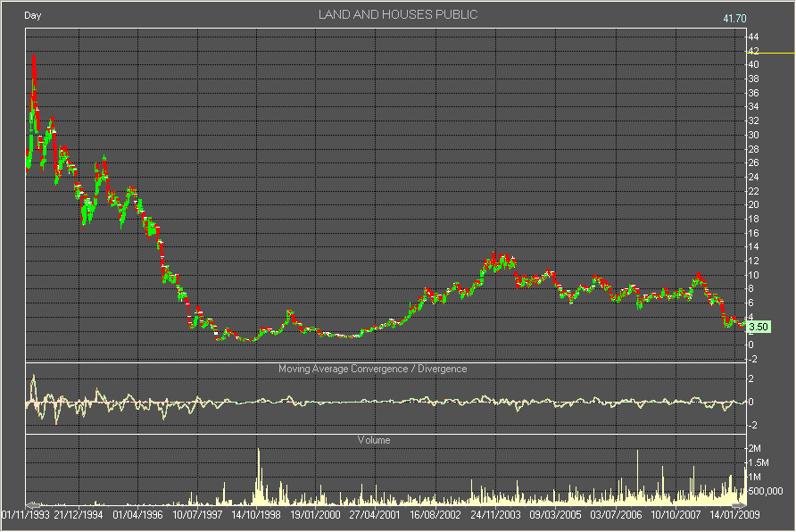Click the 14/10/1998 date label
Screen dimensions: 796x532
click(256, 515)
